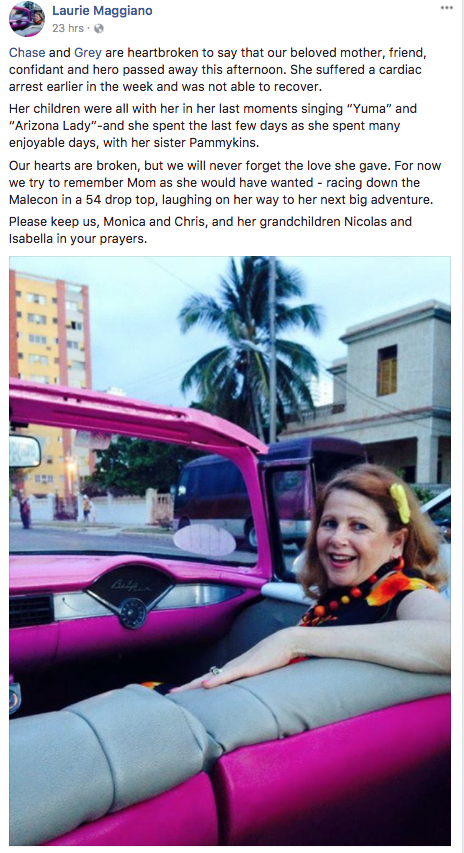Viewport: 464px width, 853px height.
Task: Click paragraph starting "Our hearts are broken"
Action: [x=225, y=182]
